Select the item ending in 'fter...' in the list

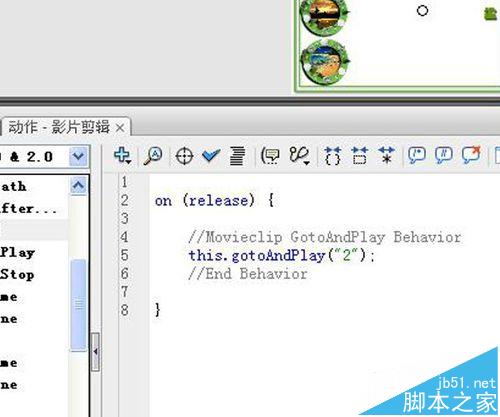click(x=28, y=209)
